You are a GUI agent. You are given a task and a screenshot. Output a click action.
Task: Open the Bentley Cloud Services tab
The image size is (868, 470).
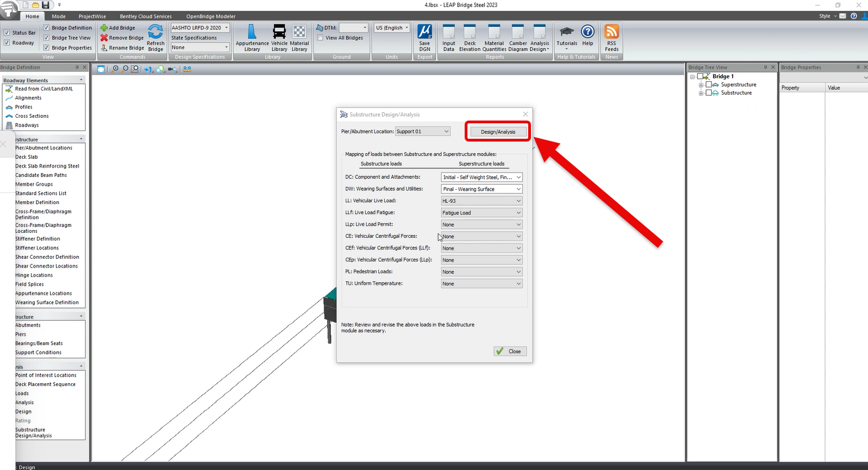point(146,17)
